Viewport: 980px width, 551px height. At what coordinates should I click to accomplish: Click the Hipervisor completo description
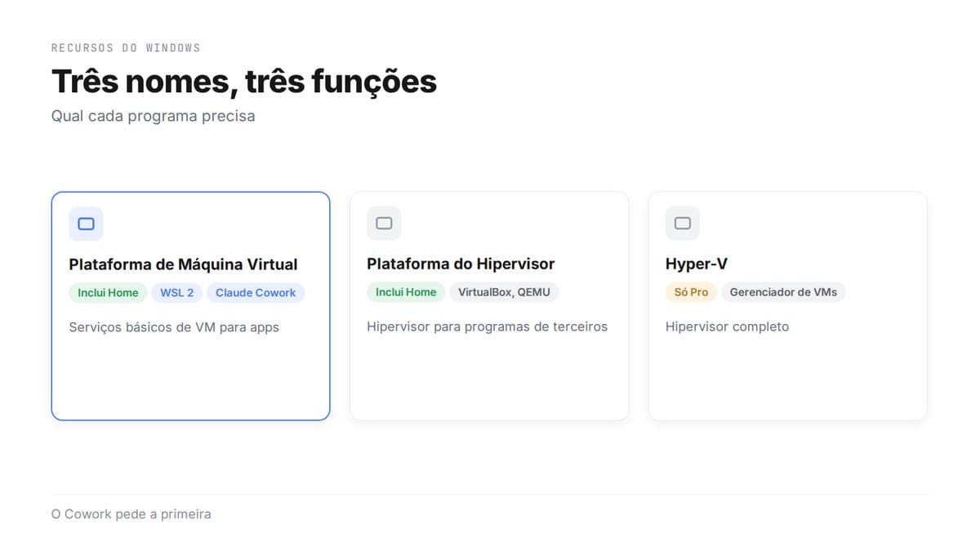(728, 327)
